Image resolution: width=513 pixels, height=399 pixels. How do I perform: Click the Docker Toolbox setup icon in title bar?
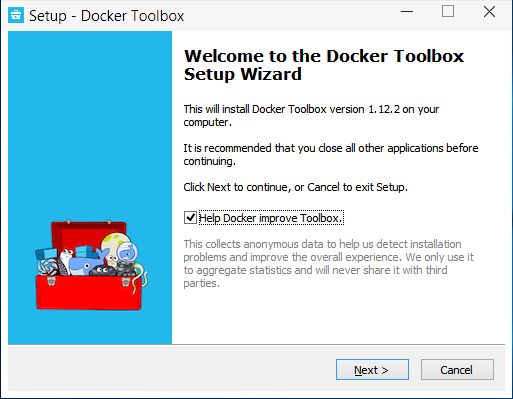(x=16, y=15)
